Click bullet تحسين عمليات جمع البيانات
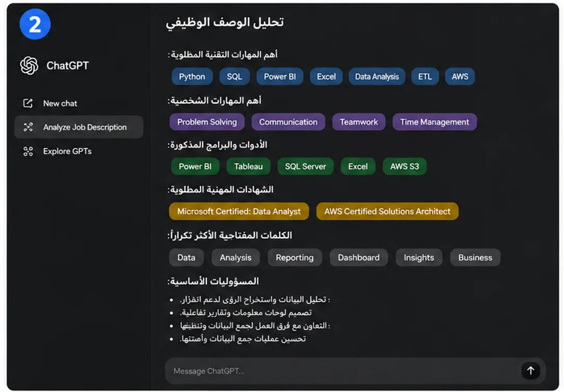 tap(243, 339)
